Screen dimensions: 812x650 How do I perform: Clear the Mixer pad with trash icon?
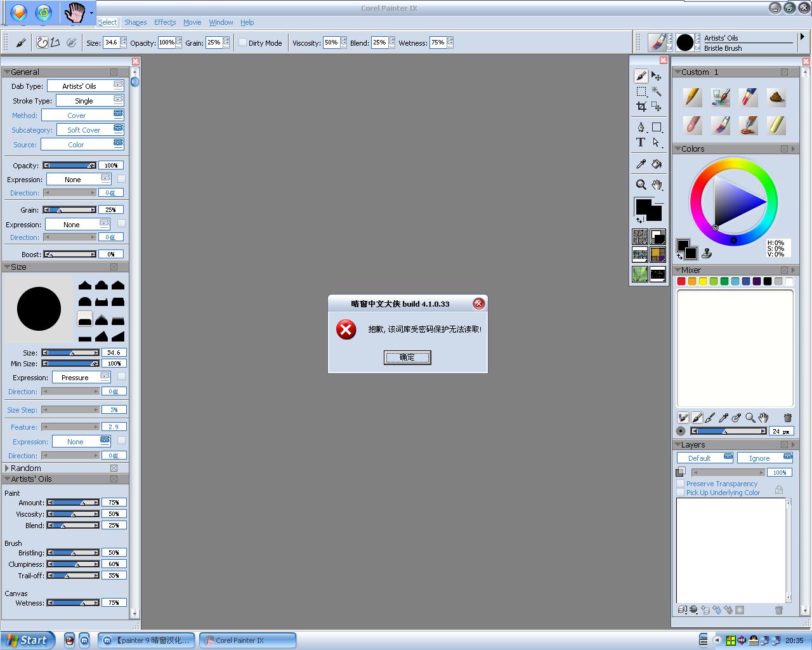click(x=787, y=418)
